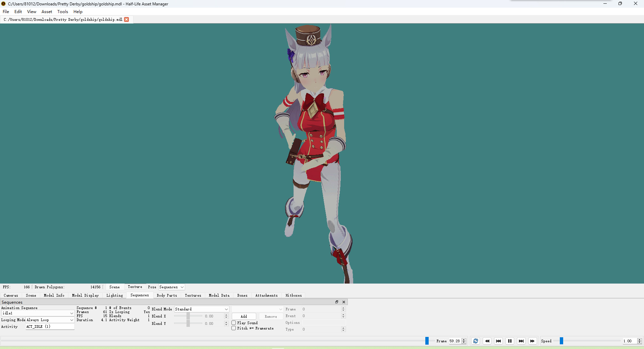Screen dimensions: 644x349
Task: Pause the animation playback
Action: 510,341
